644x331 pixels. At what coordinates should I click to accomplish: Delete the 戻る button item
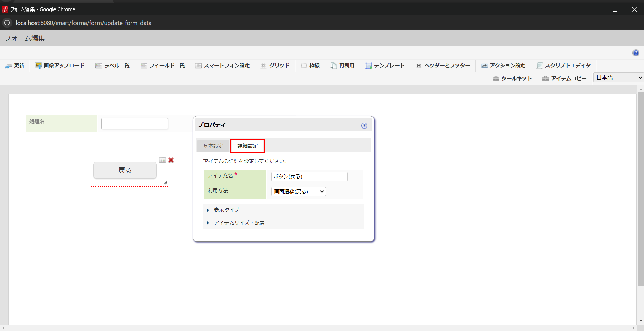(x=171, y=160)
